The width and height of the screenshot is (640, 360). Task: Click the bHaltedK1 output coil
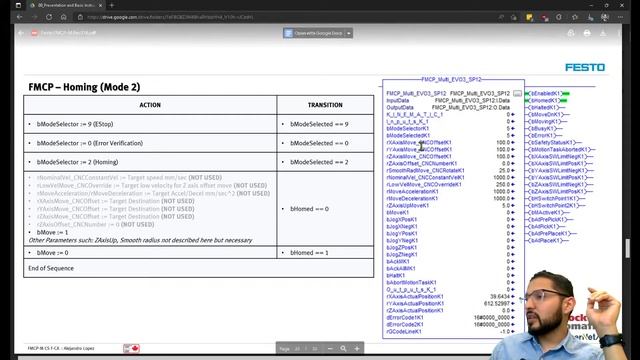coord(543,107)
